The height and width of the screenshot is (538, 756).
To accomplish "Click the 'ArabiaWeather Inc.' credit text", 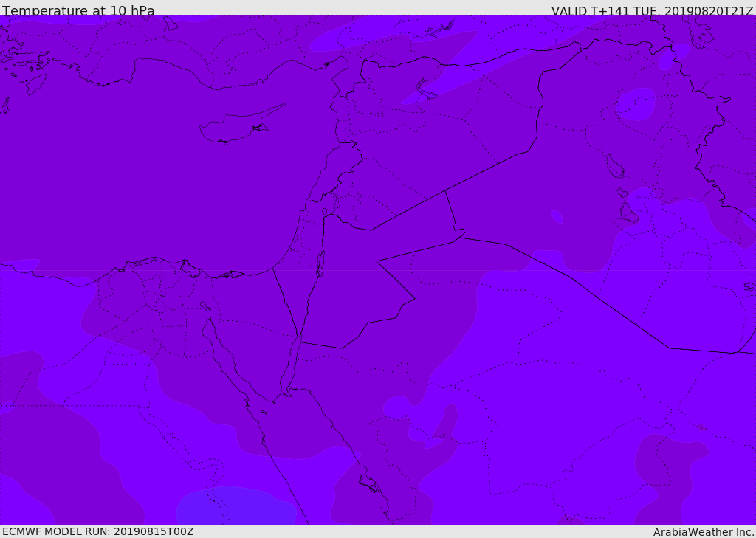I will (x=704, y=532).
